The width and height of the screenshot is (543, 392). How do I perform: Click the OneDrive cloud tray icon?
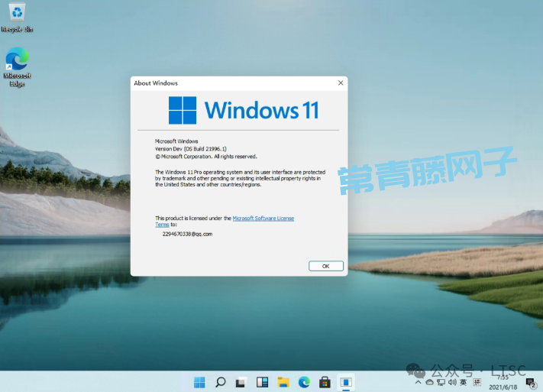[429, 382]
